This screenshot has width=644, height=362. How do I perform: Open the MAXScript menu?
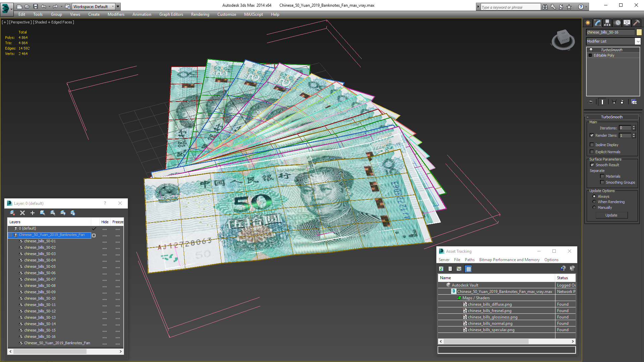[x=253, y=14]
